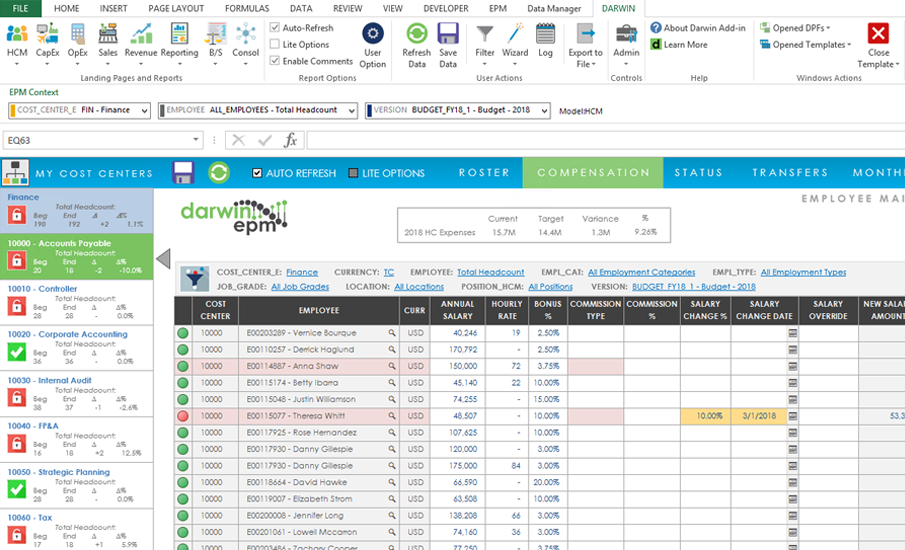
Task: Click the green circular refresh icon in blue bar
Action: point(219,173)
